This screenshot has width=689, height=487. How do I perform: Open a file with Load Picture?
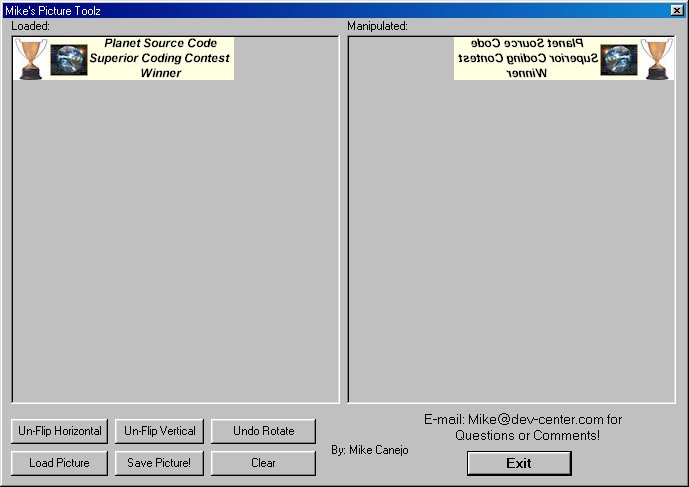59,463
